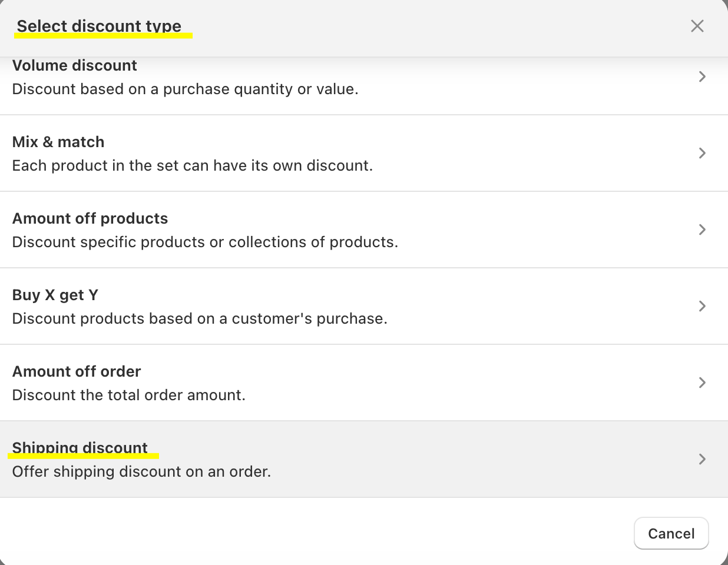Click 'Offer shipping discount on an order' text

coord(141,471)
